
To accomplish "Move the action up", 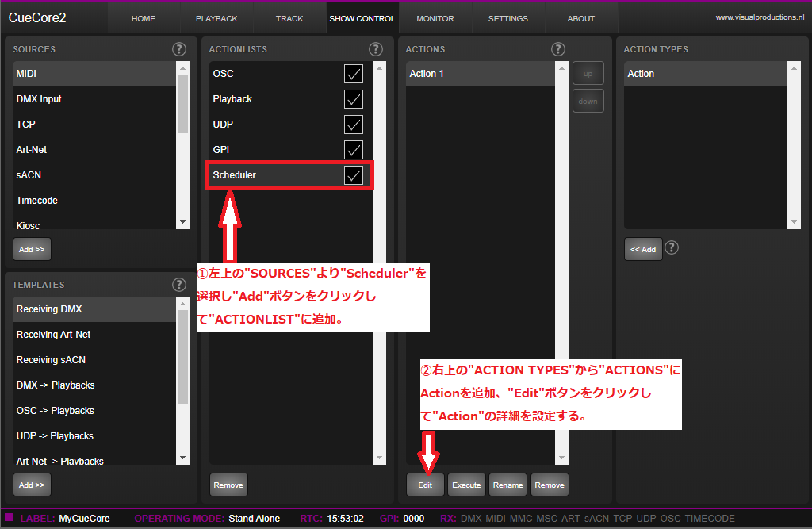I will [x=588, y=74].
